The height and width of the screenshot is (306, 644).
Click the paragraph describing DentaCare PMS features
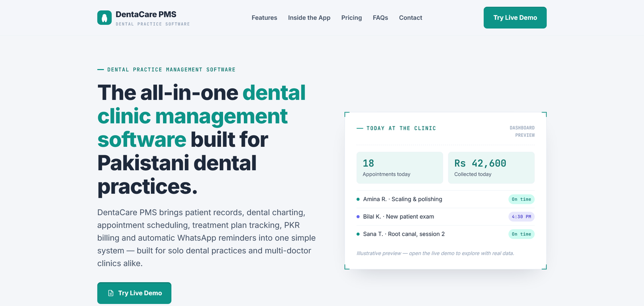(x=206, y=238)
